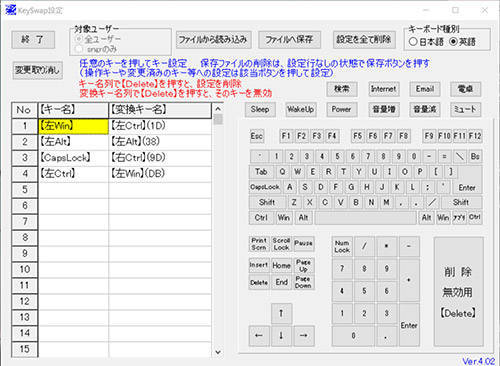Viewport: 500px width, 366px height.
Task: Click the left Win key on keyboard
Action: (x=284, y=218)
